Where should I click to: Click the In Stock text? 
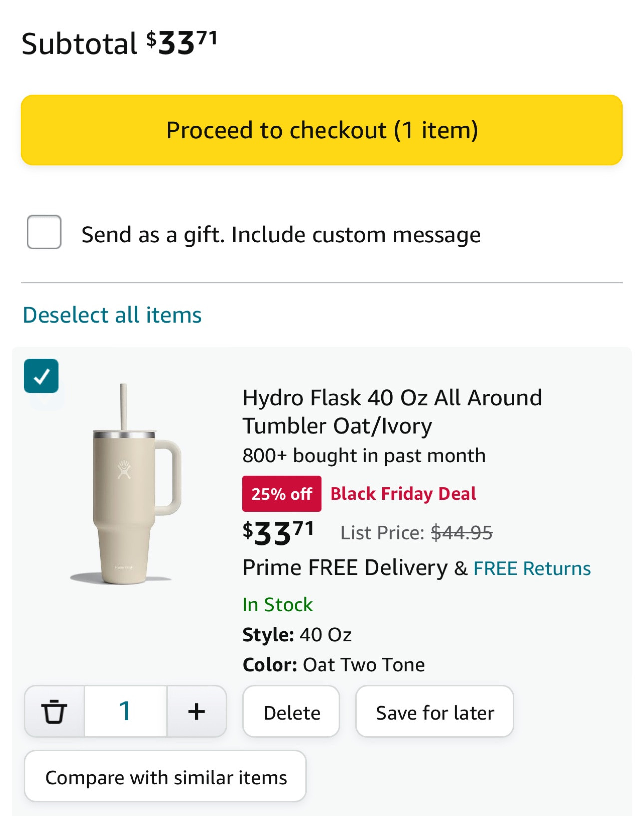[x=277, y=604]
